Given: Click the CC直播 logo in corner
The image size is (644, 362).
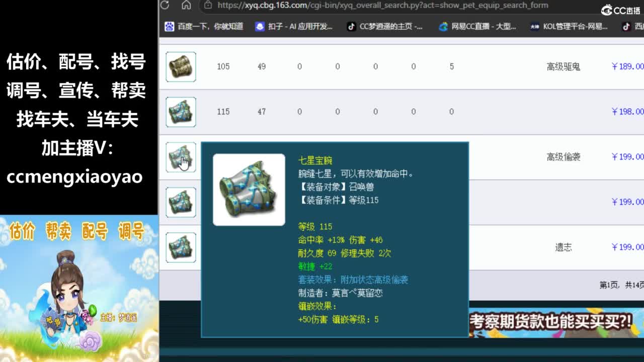Looking at the screenshot, I should [x=620, y=10].
